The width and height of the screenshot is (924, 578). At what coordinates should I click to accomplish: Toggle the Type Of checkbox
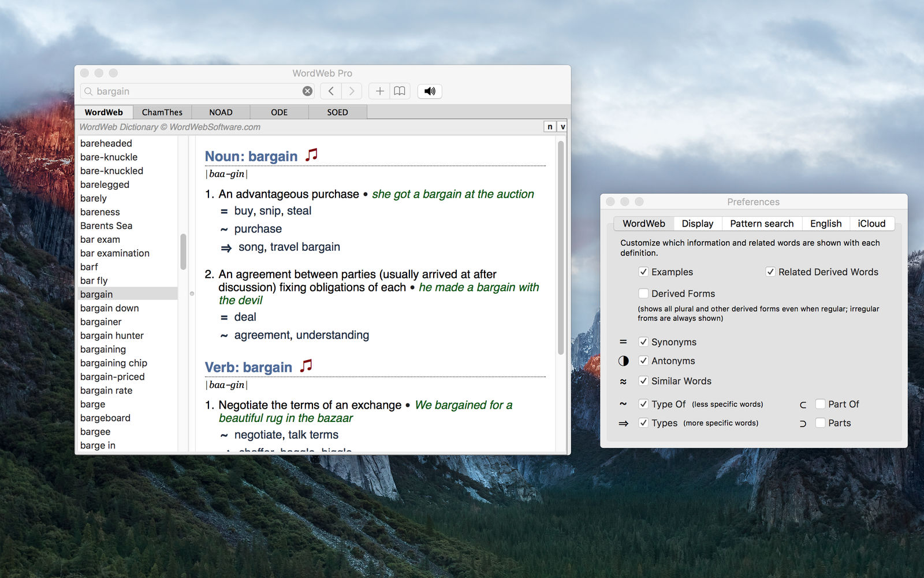pyautogui.click(x=643, y=404)
